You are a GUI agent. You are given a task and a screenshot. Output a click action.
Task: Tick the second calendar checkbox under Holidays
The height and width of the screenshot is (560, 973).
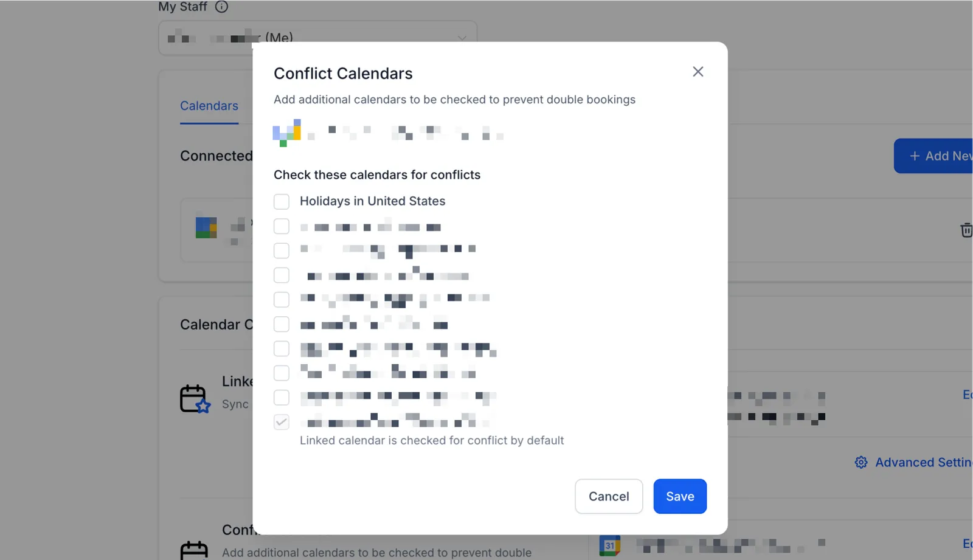[x=282, y=251]
